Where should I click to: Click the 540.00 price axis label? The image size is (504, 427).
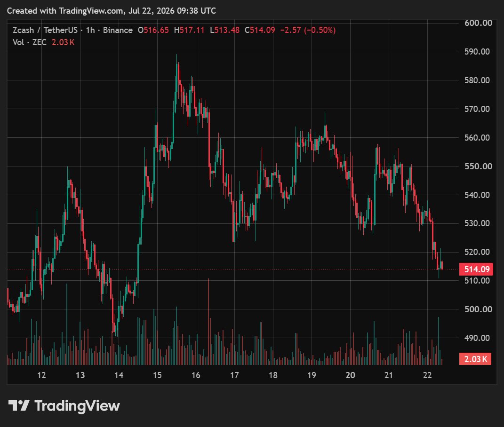point(477,195)
